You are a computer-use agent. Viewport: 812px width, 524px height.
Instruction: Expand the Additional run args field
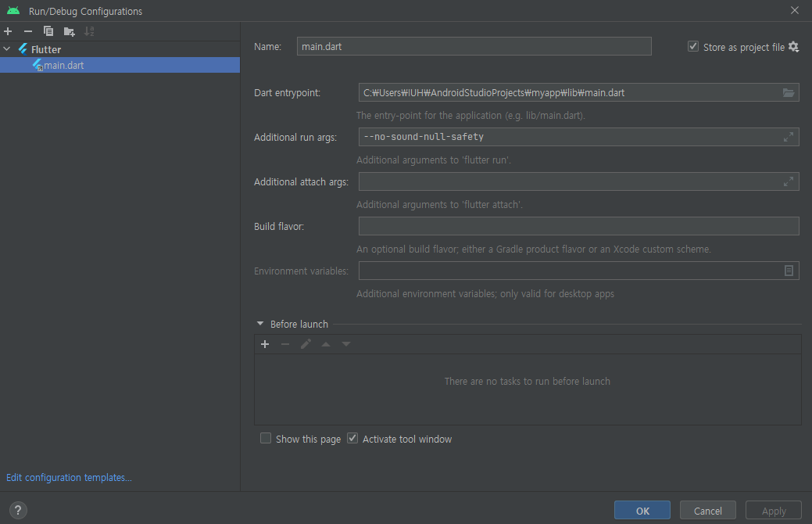point(789,137)
